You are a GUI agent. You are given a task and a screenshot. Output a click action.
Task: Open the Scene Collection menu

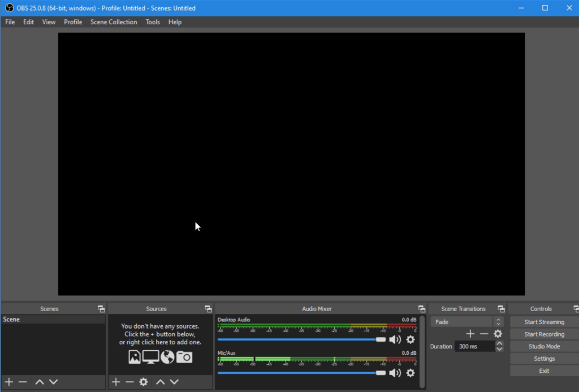tap(114, 22)
